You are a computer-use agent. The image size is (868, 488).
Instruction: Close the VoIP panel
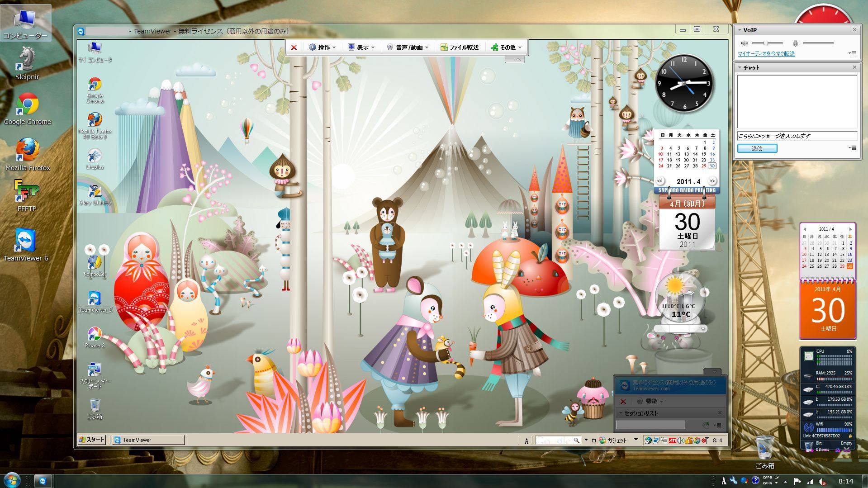tap(854, 30)
